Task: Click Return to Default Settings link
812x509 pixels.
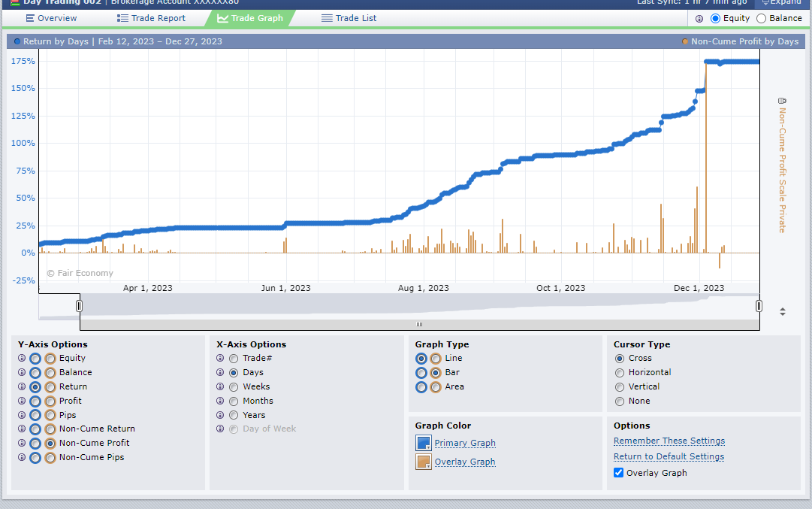Action: pyautogui.click(x=669, y=456)
